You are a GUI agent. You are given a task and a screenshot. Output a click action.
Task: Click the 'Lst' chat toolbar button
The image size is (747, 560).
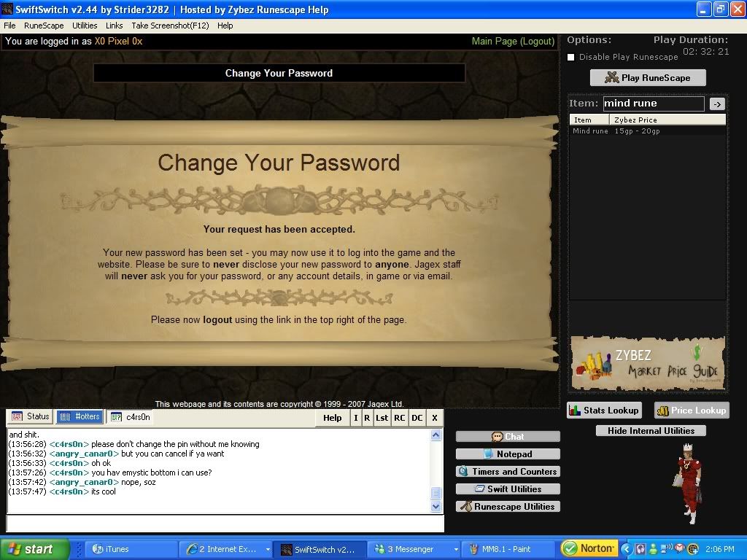point(382,418)
